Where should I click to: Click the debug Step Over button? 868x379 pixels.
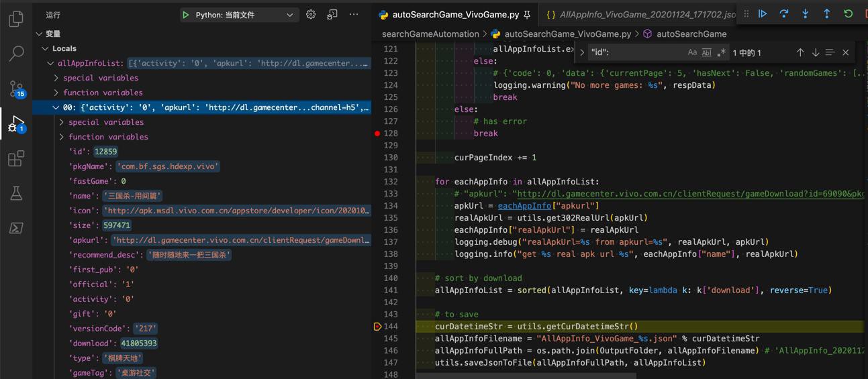tap(784, 14)
